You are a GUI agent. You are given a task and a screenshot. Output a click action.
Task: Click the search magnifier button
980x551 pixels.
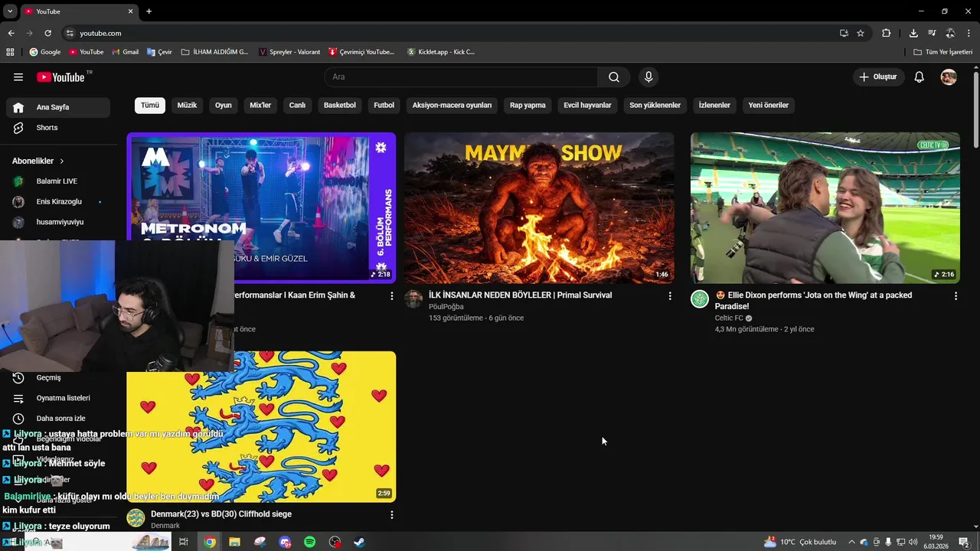pyautogui.click(x=614, y=77)
